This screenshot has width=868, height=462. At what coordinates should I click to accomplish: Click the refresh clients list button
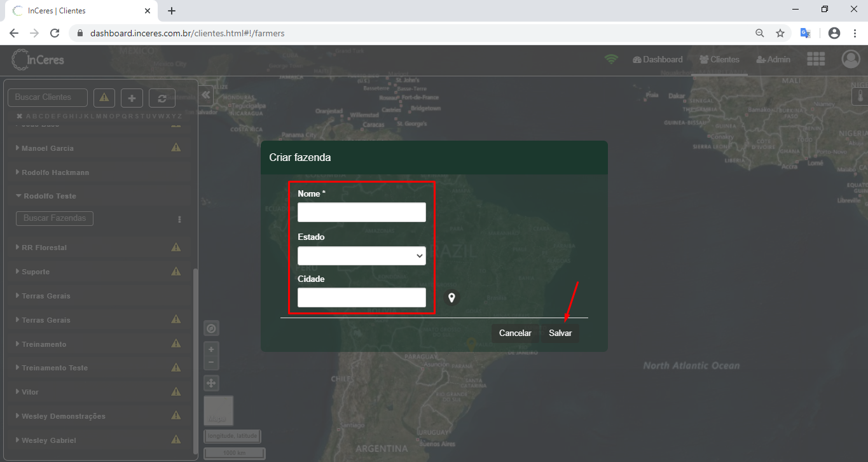coord(162,98)
